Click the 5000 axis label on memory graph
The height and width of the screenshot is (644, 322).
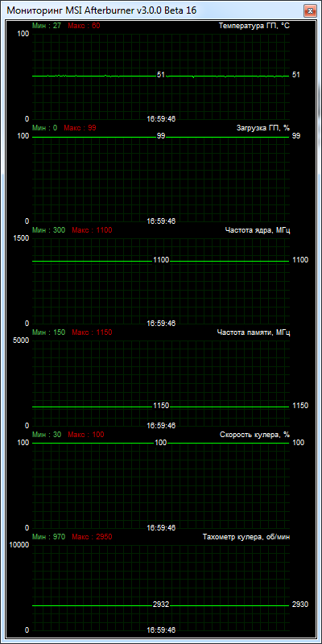pyautogui.click(x=22, y=340)
